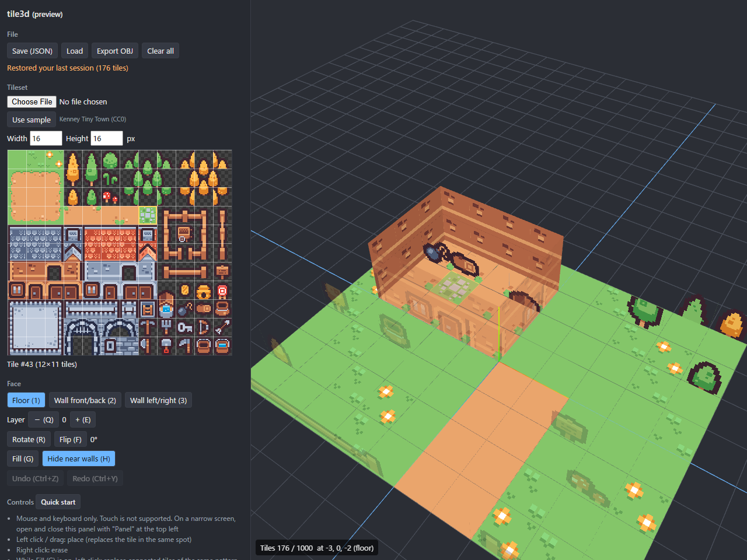Screen dimensions: 747x560
Task: Toggle Fill (G) mode
Action: click(x=23, y=459)
